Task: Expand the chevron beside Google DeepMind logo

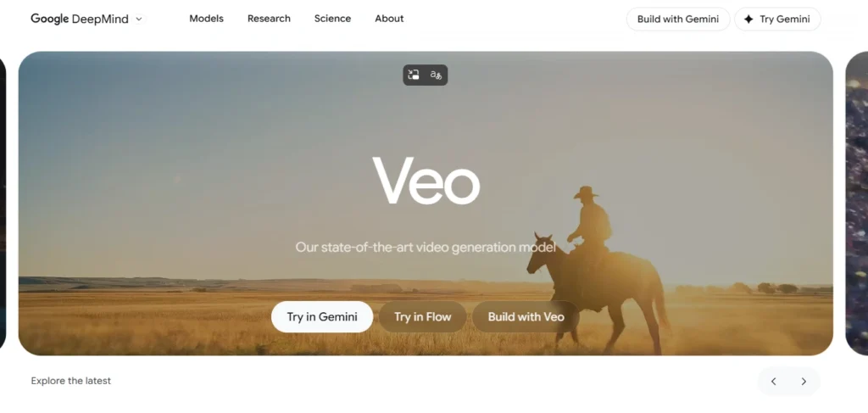Action: click(139, 19)
